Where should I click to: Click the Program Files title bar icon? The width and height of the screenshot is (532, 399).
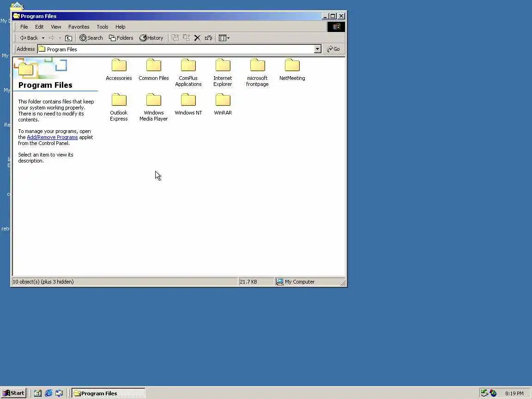[16, 16]
